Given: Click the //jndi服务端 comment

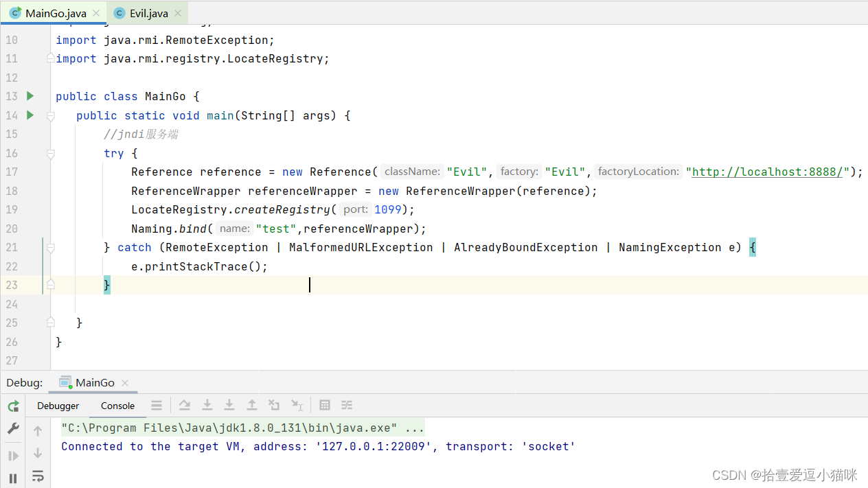Looking at the screenshot, I should 141,135.
